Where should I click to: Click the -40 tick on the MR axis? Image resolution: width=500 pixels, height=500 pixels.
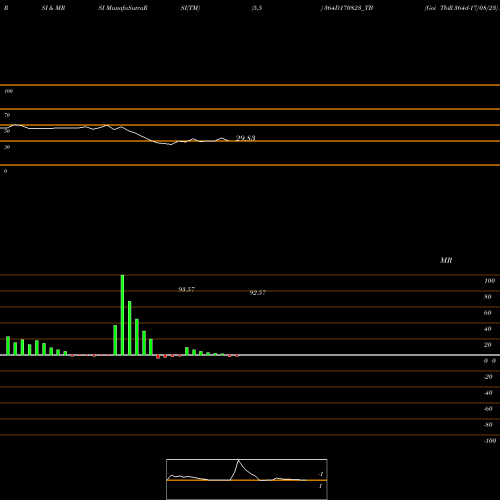[488, 393]
